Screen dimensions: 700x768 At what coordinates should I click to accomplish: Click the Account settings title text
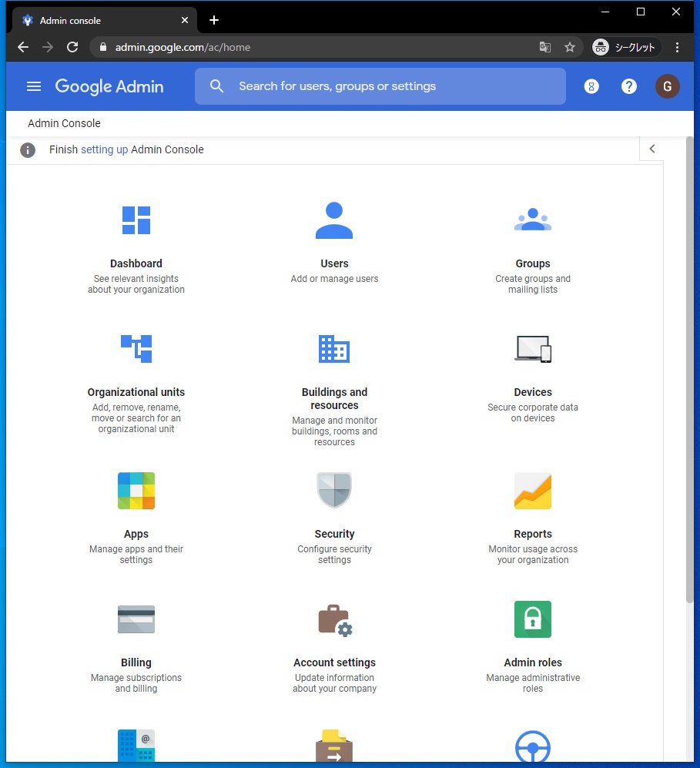click(334, 662)
